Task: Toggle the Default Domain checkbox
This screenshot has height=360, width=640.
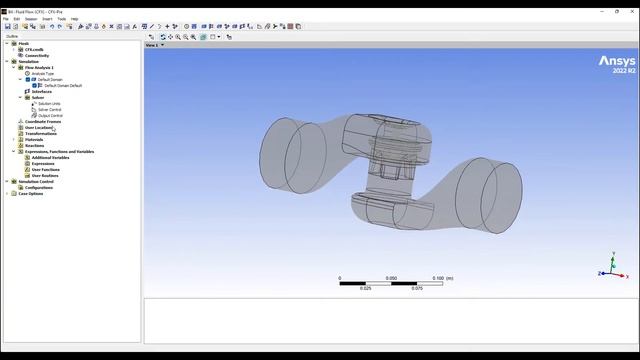Action: coord(28,80)
